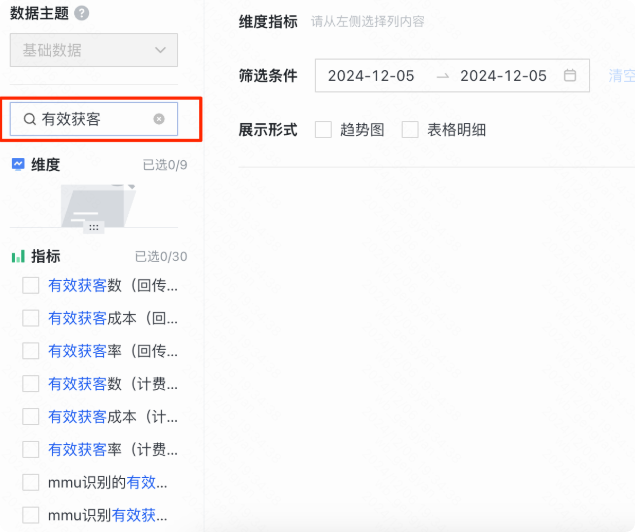Enable the 表格明细 checkbox

pyautogui.click(x=410, y=130)
